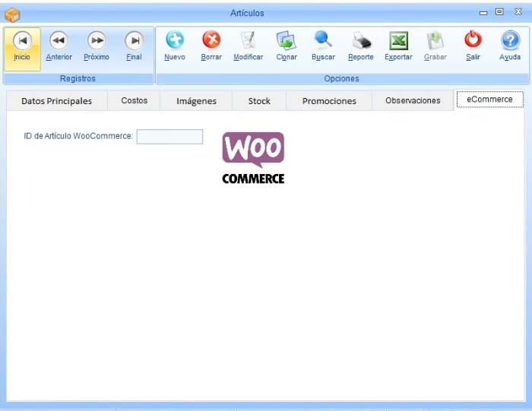Click the Artículos box icon in title bar

tap(12, 14)
